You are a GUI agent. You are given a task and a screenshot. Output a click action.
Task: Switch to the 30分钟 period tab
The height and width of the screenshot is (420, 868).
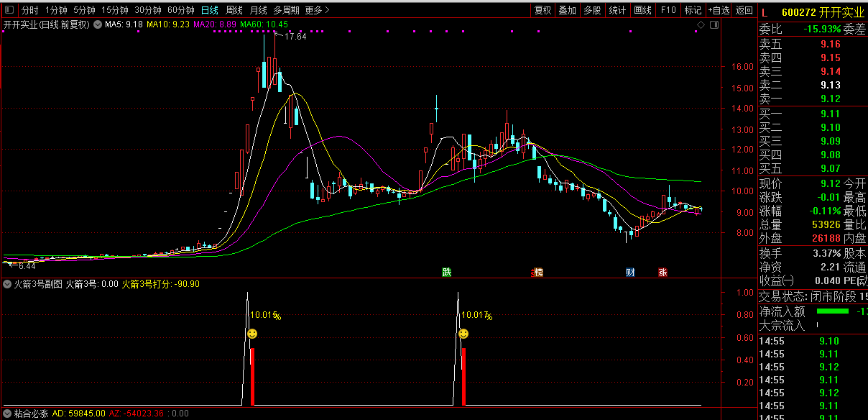[x=148, y=10]
